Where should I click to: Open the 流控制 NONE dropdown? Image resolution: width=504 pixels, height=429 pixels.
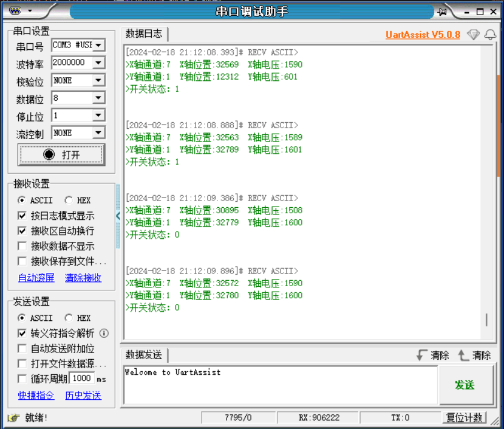point(99,132)
